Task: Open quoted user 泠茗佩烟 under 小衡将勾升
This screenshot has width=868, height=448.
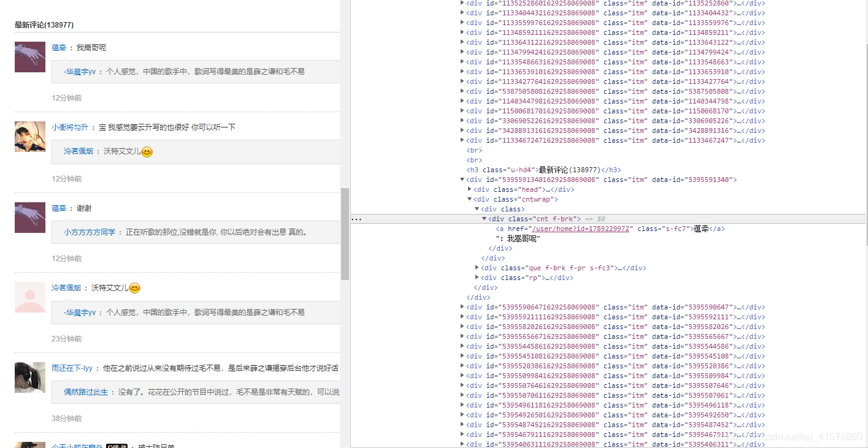Action: click(79, 151)
